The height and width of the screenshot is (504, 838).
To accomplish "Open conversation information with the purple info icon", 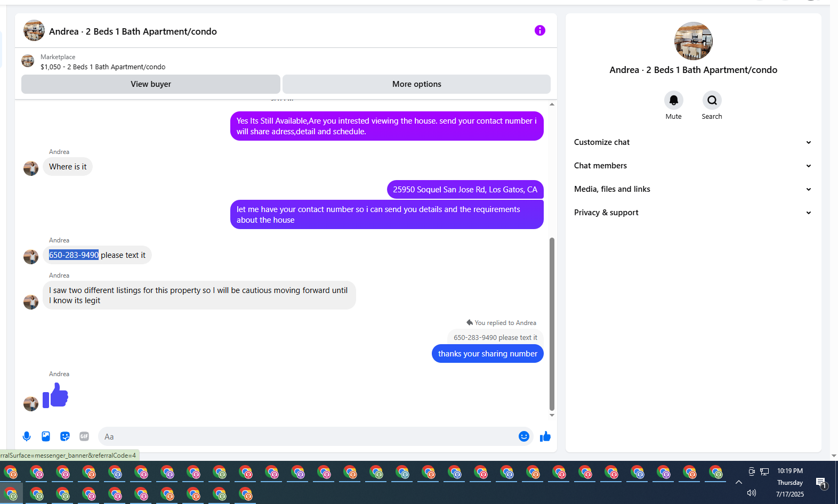I will (540, 30).
